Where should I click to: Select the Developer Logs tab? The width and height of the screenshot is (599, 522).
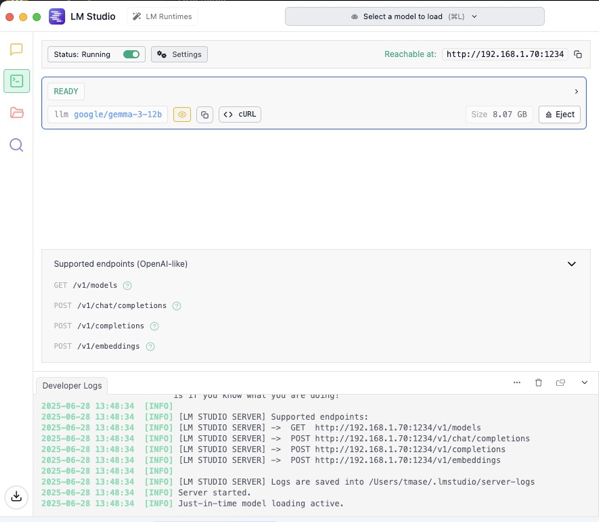pyautogui.click(x=72, y=386)
